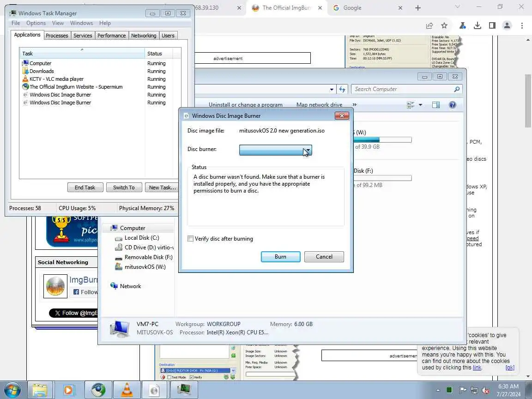
Task: Select Network in Explorer navigation pane
Action: click(126, 286)
